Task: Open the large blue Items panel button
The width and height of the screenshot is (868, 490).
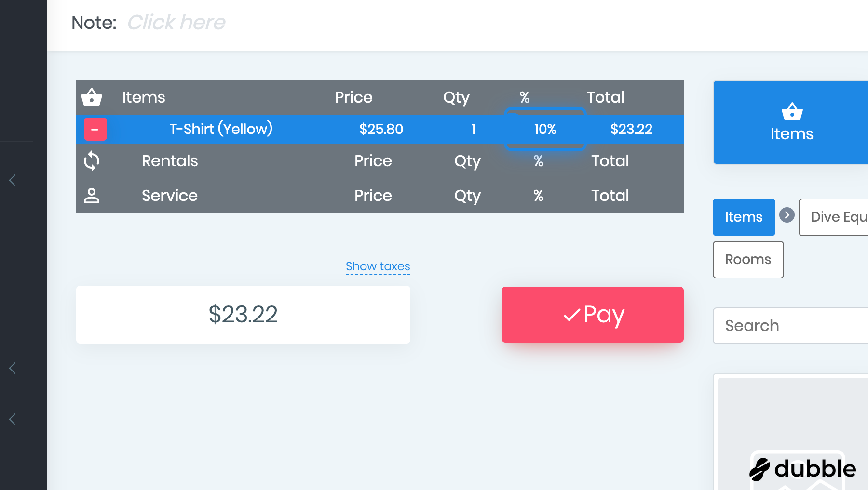Action: (791, 122)
